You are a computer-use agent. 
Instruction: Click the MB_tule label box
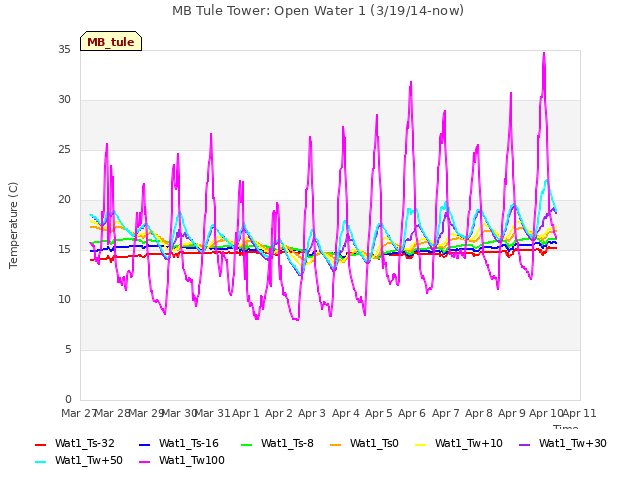[111, 41]
